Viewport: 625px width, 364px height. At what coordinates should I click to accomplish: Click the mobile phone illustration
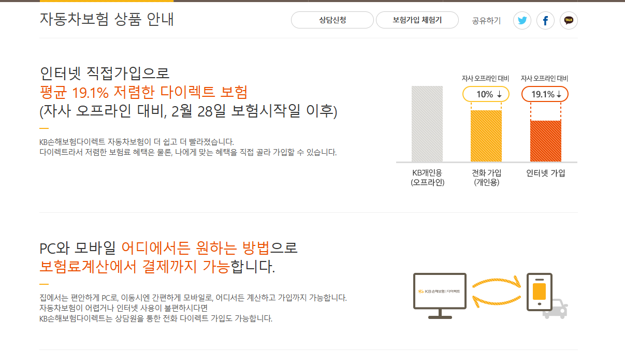coord(539,292)
